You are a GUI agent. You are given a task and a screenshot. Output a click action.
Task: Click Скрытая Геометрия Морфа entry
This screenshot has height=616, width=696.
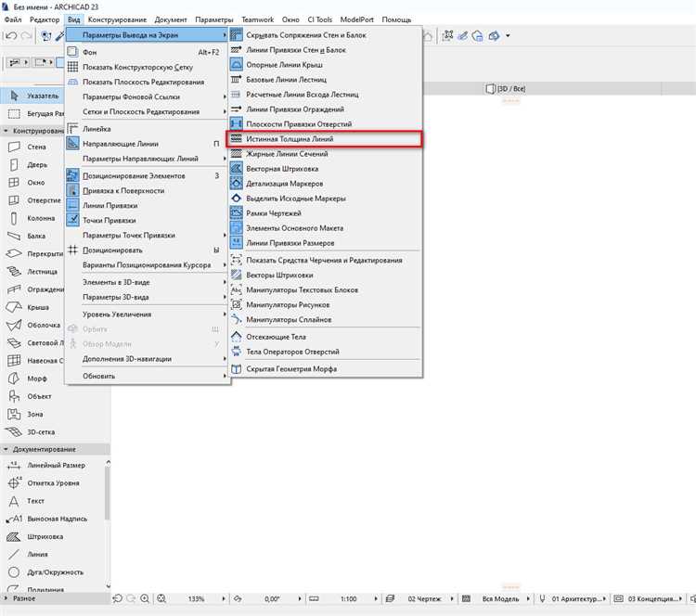click(325, 369)
